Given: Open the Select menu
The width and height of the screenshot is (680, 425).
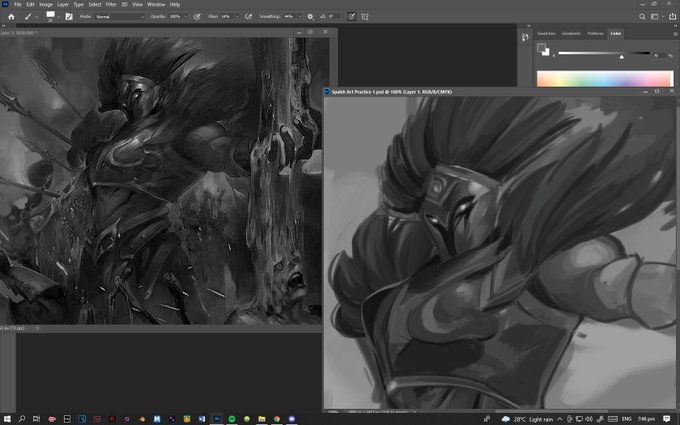Looking at the screenshot, I should pyautogui.click(x=95, y=4).
